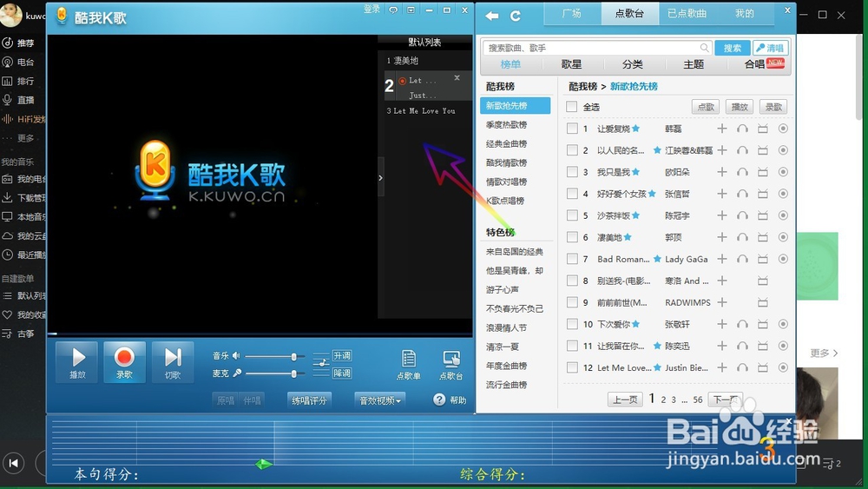The width and height of the screenshot is (868, 489).
Task: Open the 分类 category tab
Action: coord(632,64)
